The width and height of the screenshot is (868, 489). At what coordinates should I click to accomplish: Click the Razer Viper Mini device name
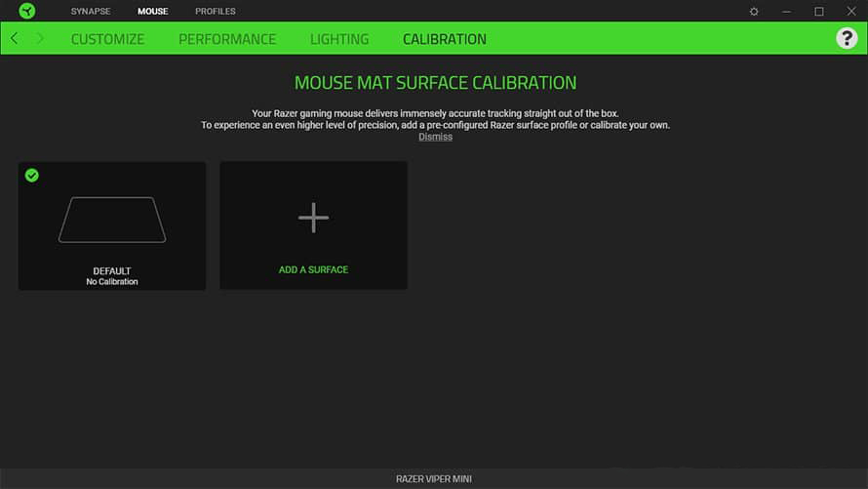pos(434,479)
